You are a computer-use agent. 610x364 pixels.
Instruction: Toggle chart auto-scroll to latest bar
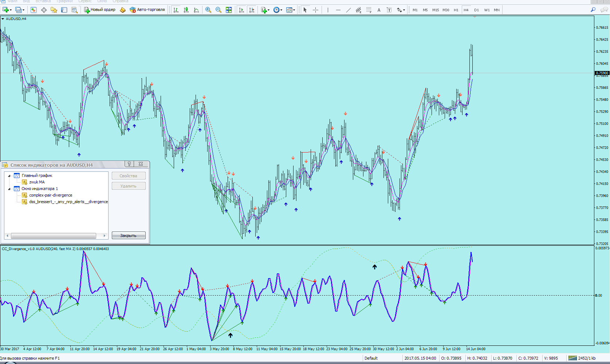(241, 10)
